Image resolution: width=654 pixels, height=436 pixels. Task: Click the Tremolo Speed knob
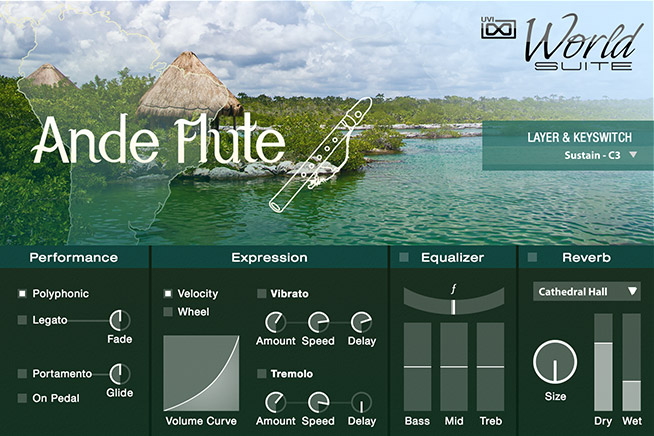point(318,403)
